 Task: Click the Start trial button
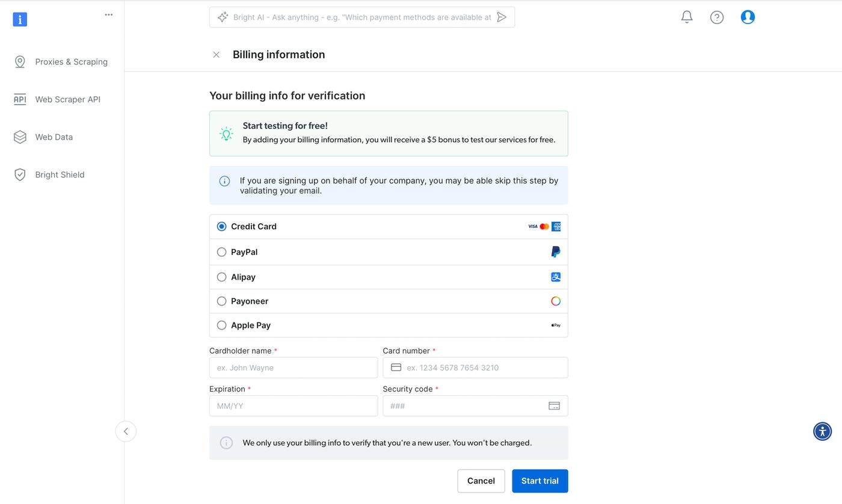[x=540, y=481]
